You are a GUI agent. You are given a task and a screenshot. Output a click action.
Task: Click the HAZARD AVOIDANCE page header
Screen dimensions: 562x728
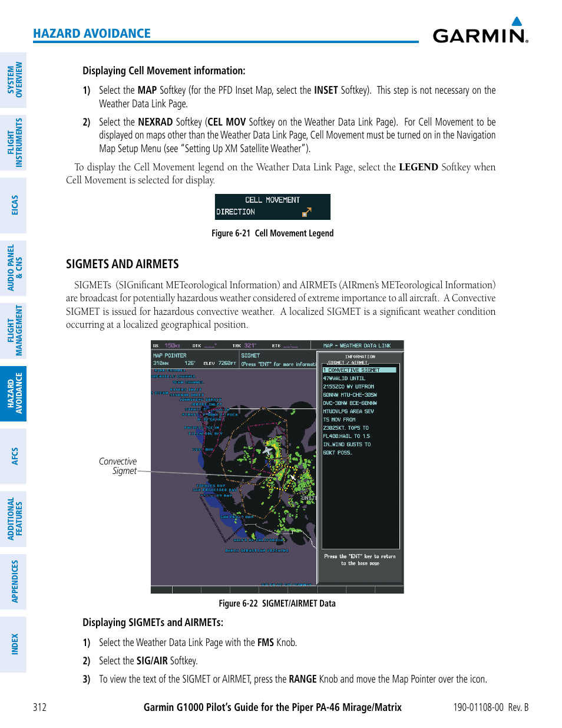point(92,34)
